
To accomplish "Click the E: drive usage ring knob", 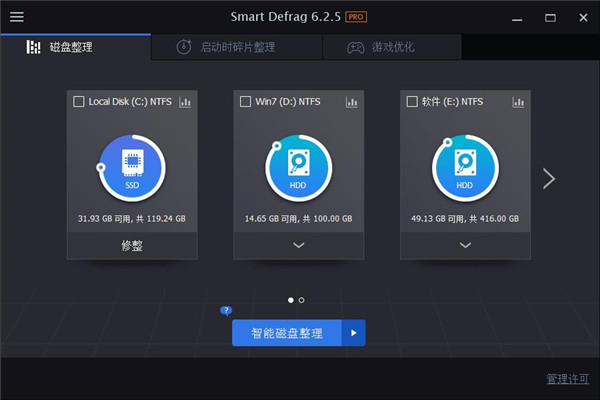I will [x=447, y=142].
